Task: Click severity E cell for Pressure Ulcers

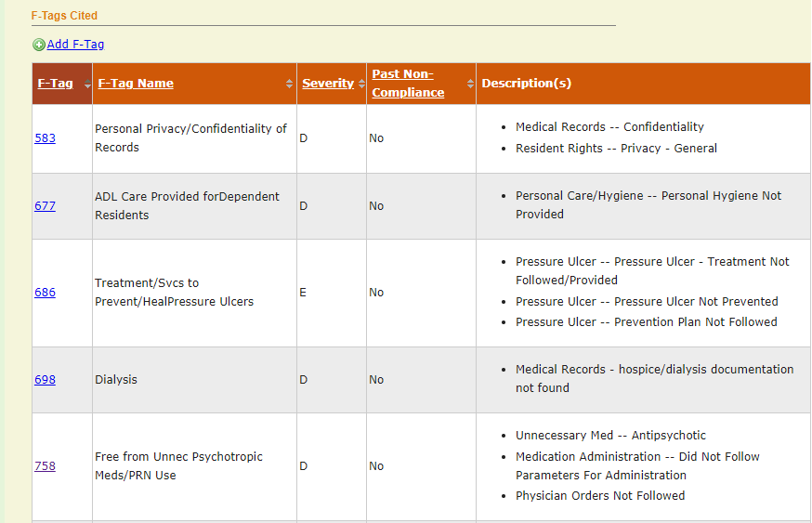Action: click(x=304, y=293)
